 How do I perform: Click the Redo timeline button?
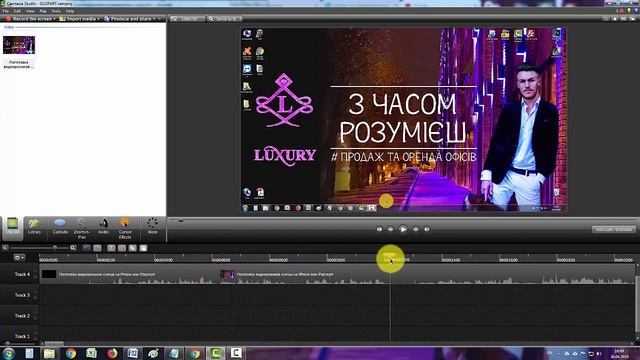click(x=97, y=248)
